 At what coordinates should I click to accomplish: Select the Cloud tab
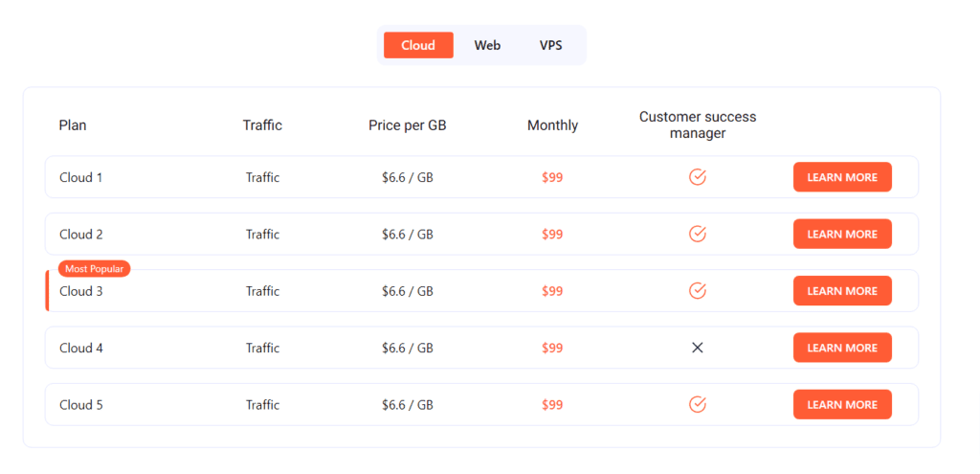418,45
